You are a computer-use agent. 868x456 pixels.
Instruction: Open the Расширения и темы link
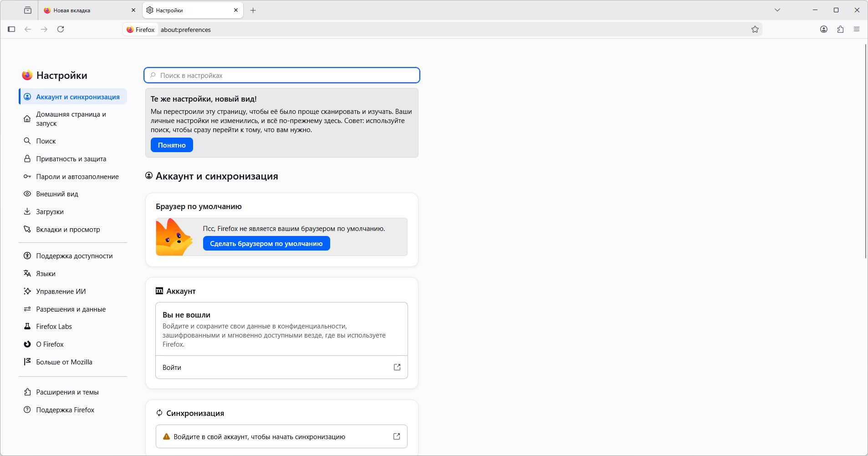[x=73, y=392]
